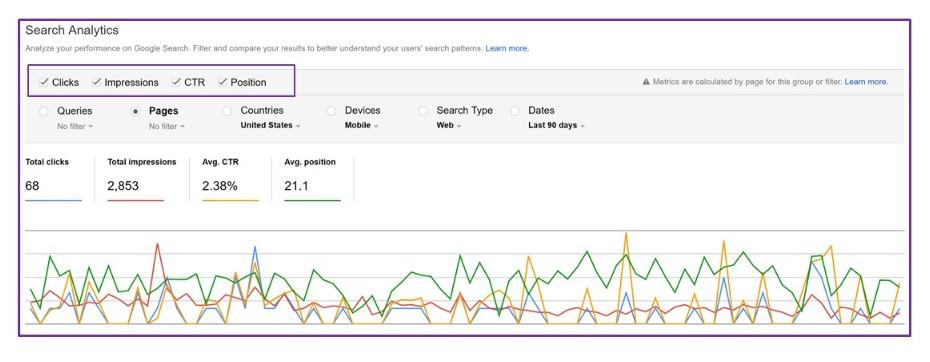Click the Total impressions value 2,853
Image resolution: width=930 pixels, height=362 pixels.
click(123, 186)
